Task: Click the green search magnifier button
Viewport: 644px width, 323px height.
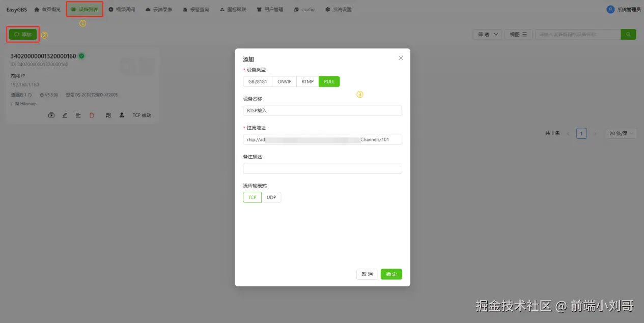Action: click(628, 34)
